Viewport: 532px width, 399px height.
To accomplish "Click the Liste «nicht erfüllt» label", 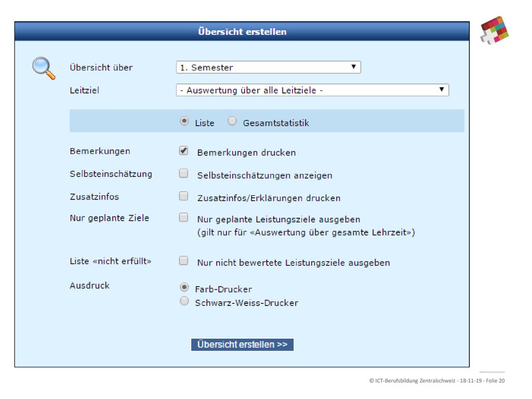I will point(110,261).
